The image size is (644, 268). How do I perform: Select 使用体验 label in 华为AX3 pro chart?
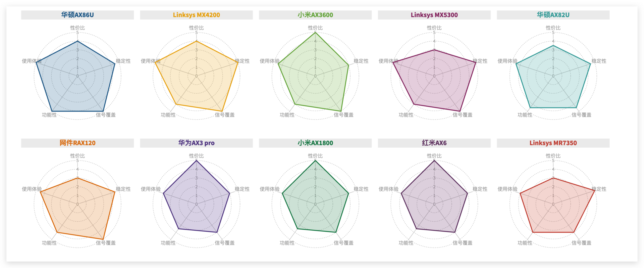(151, 189)
